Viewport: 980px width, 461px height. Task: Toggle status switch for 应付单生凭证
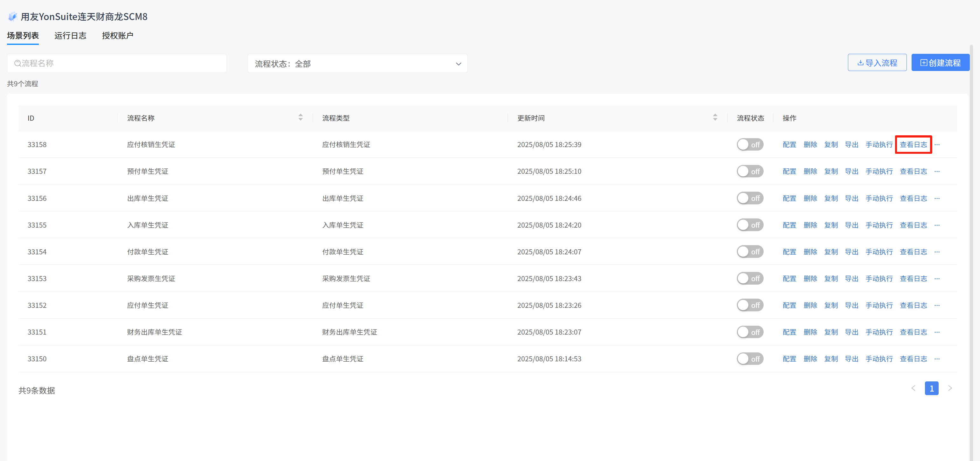[x=750, y=305]
